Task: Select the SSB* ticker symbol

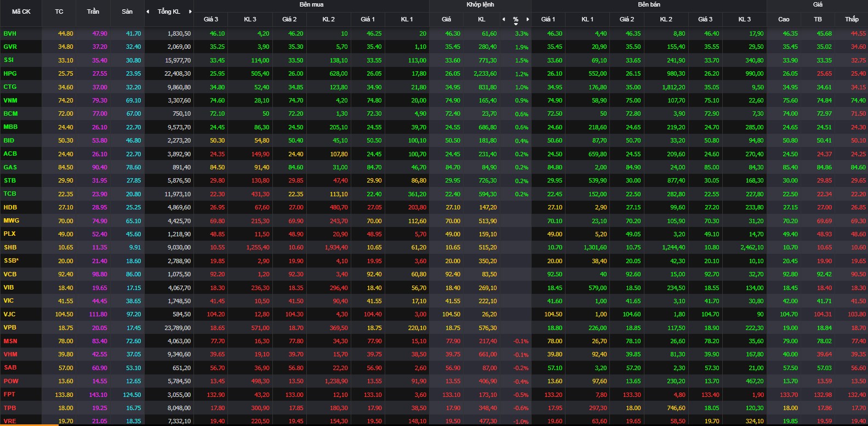Action: point(11,261)
